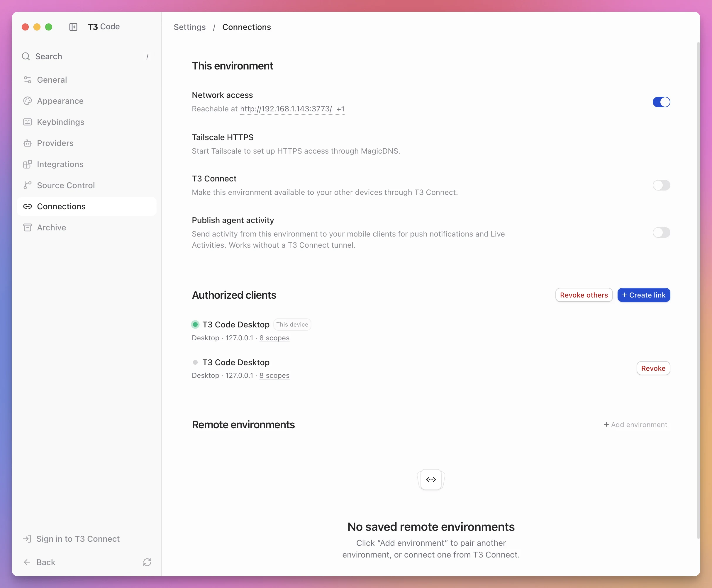Click the Keybindings keyboard icon
The image size is (712, 588).
pos(28,122)
